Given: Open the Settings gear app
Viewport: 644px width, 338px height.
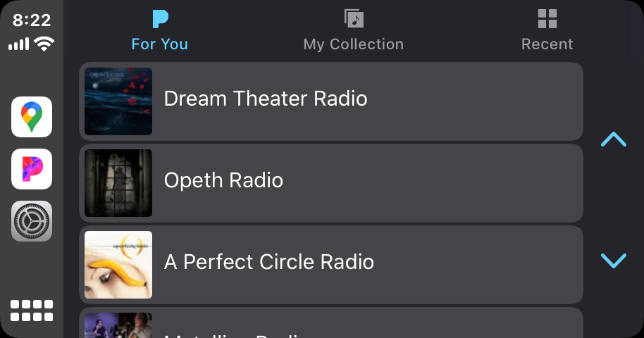Looking at the screenshot, I should click(x=32, y=221).
